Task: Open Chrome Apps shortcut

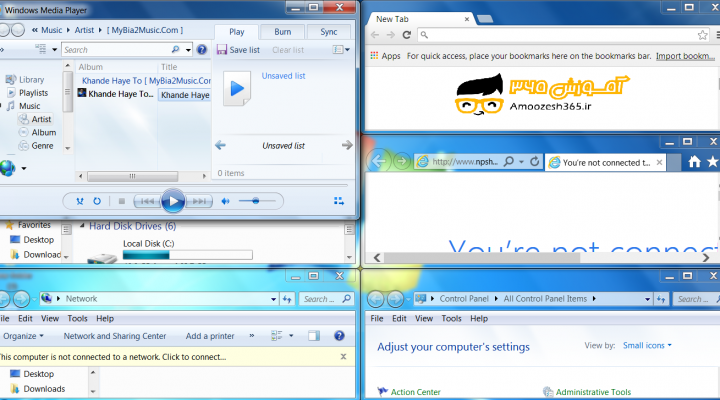Action: point(385,56)
